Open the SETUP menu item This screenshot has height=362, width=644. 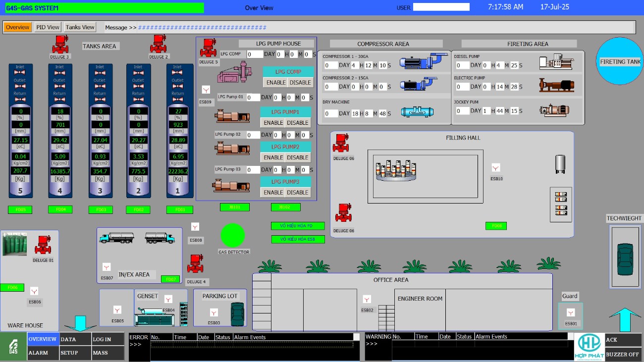click(x=69, y=353)
